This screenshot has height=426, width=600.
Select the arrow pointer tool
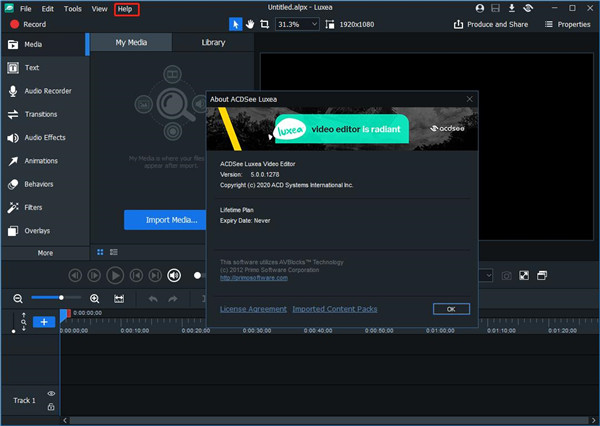tap(235, 24)
